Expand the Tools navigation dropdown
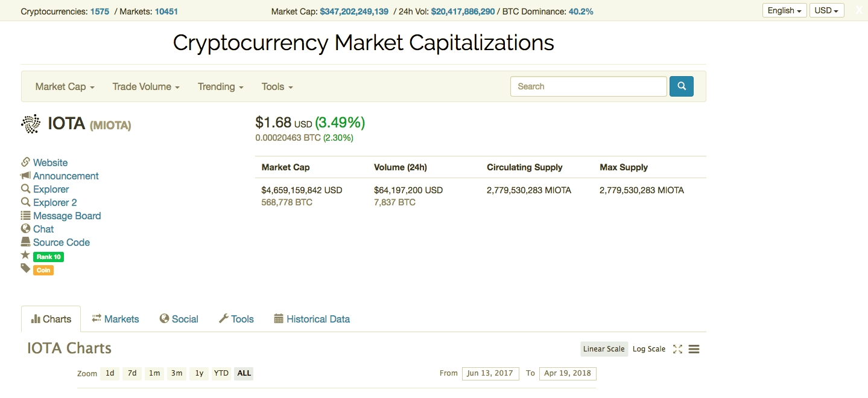This screenshot has width=868, height=398. pyautogui.click(x=277, y=86)
